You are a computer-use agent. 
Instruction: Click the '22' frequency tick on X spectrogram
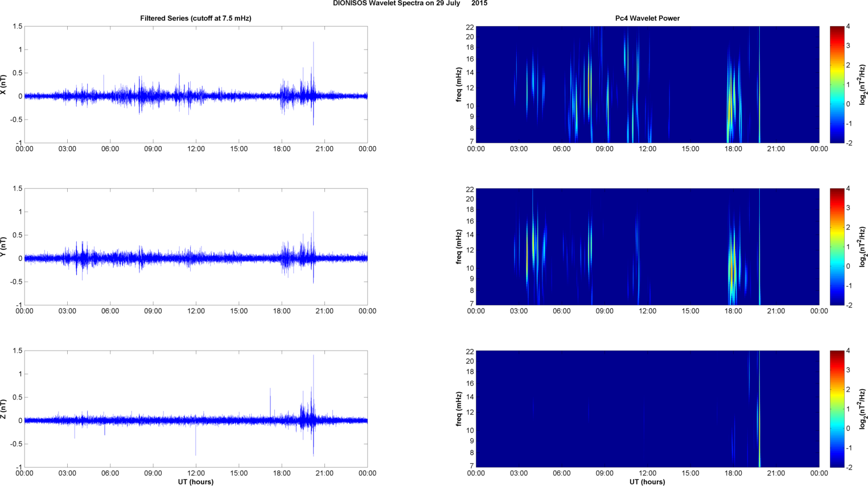click(x=470, y=27)
